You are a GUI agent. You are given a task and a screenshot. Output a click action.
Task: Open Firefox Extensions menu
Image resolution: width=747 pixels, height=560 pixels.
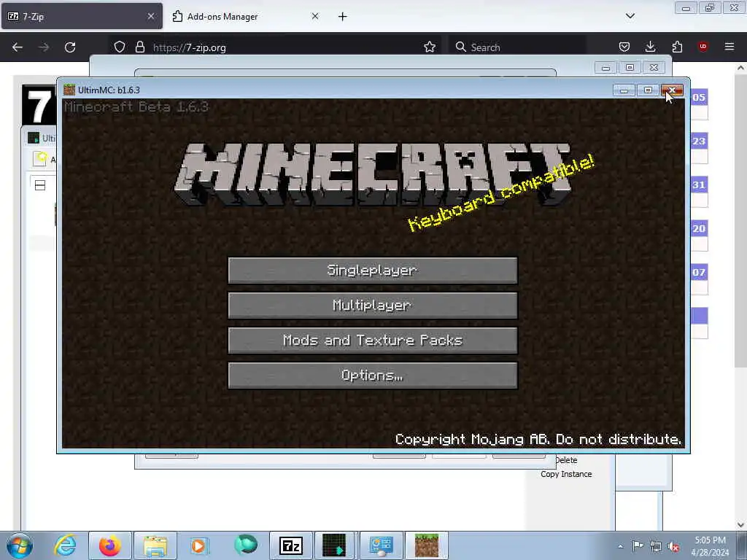[x=677, y=47]
